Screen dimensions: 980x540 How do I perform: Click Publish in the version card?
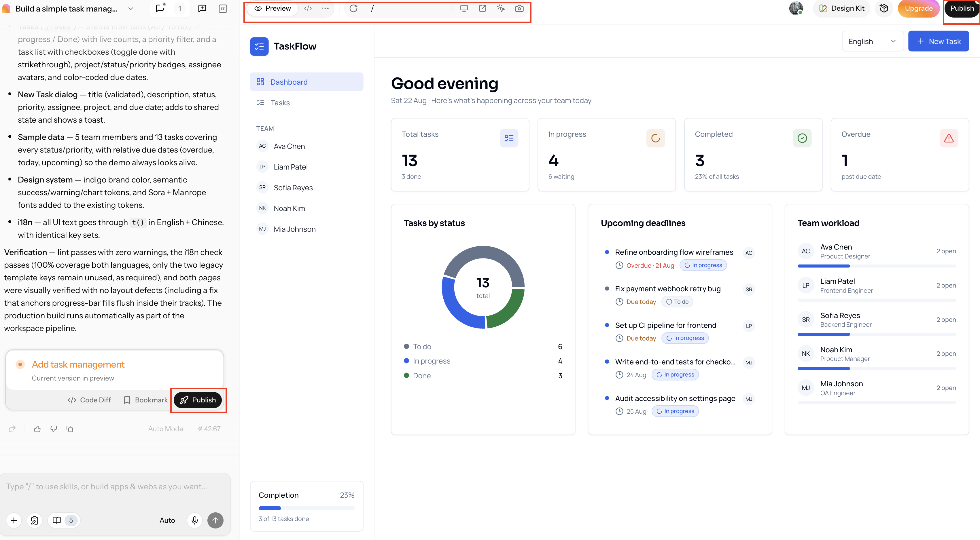tap(197, 400)
